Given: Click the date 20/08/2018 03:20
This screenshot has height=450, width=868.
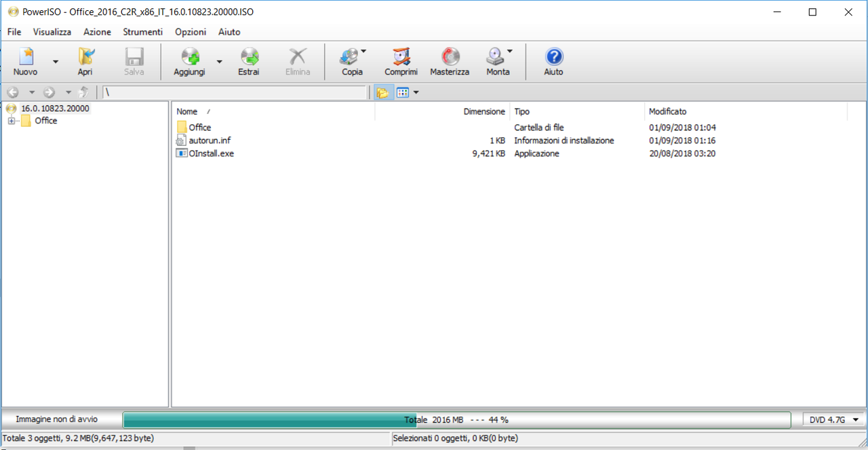Looking at the screenshot, I should click(x=682, y=153).
